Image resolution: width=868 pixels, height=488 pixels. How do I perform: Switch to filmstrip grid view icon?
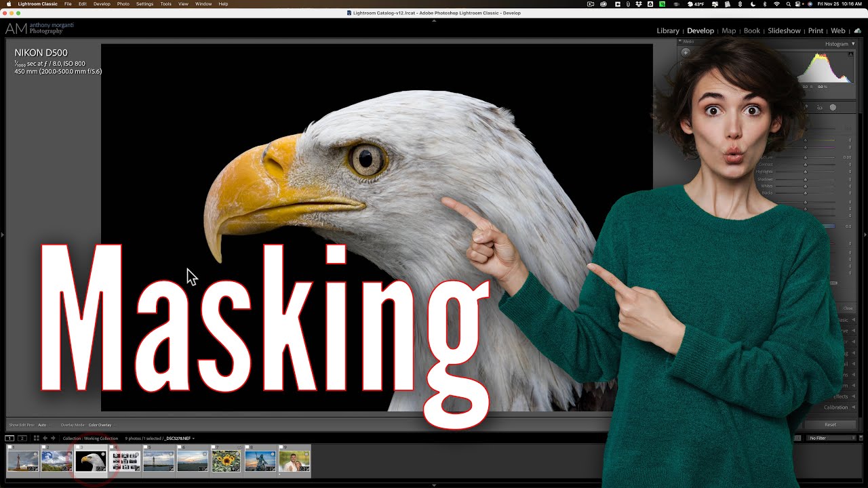point(36,439)
